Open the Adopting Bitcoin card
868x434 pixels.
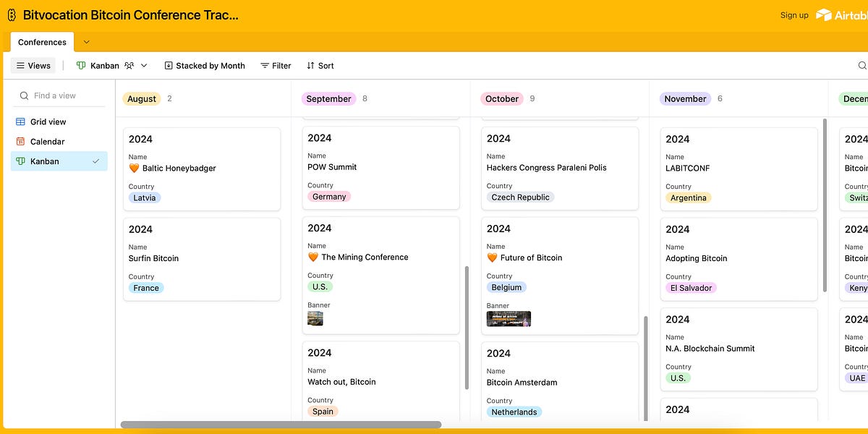[x=739, y=259]
